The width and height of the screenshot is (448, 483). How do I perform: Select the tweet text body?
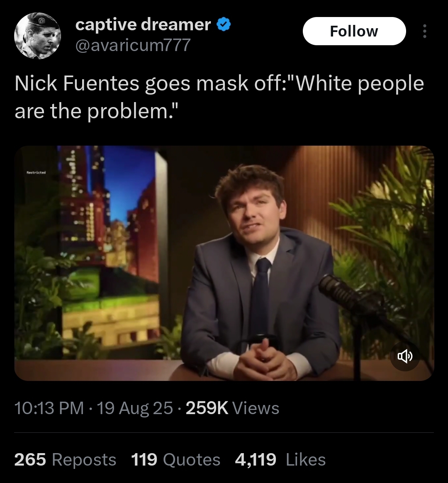click(x=219, y=97)
